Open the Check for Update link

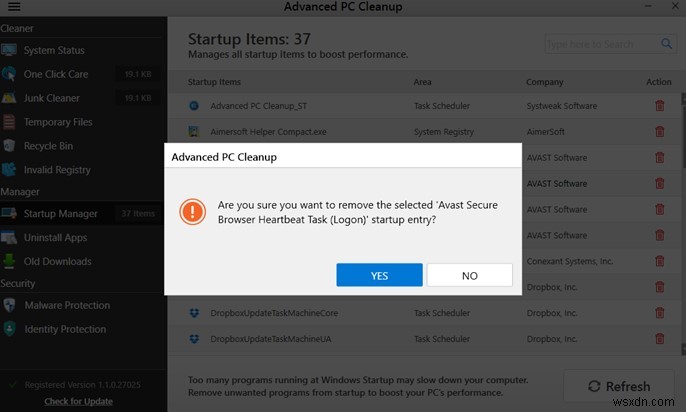tap(77, 401)
